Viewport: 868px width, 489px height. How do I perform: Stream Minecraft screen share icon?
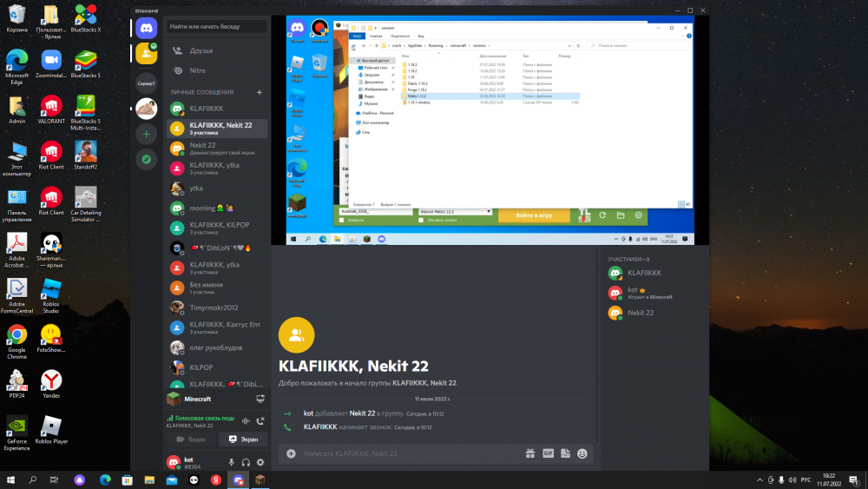pyautogui.click(x=260, y=399)
